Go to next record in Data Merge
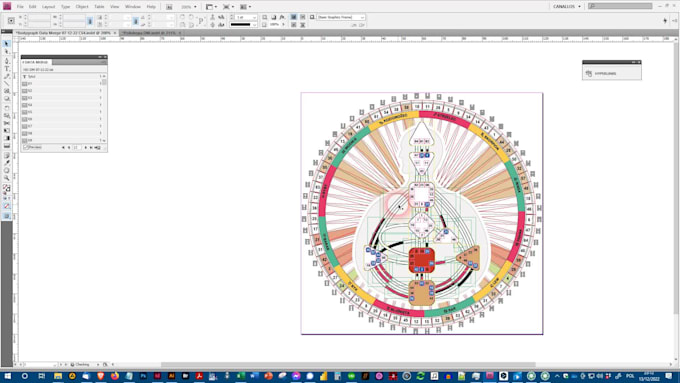 tap(85, 147)
